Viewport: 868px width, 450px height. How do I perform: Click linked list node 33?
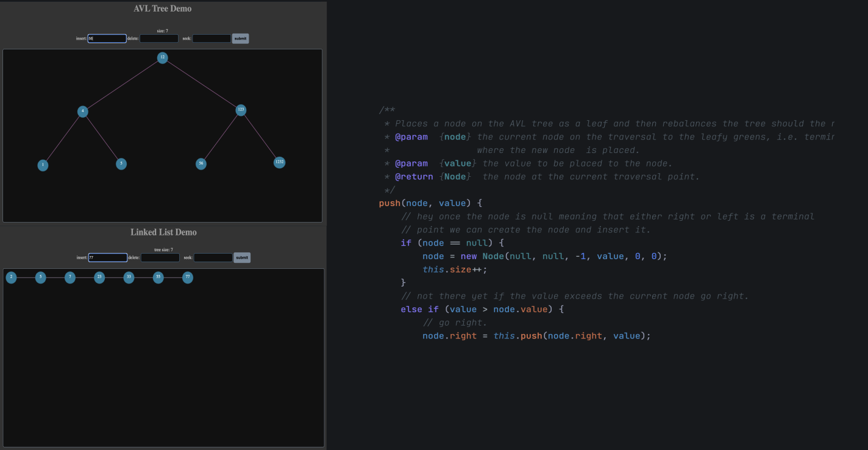click(x=129, y=277)
